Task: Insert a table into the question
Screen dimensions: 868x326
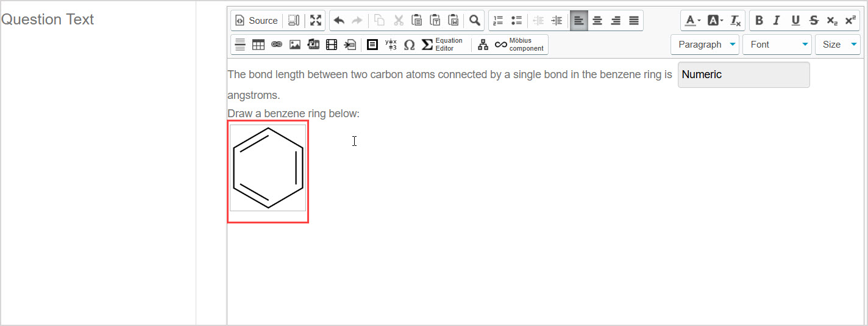Action: point(258,45)
